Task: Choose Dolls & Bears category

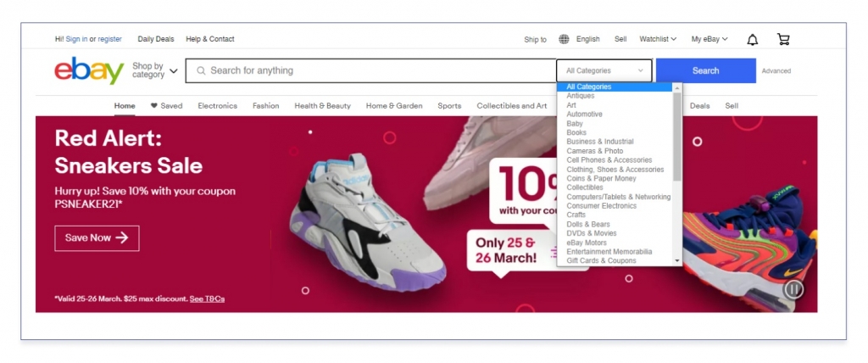Action: (588, 224)
